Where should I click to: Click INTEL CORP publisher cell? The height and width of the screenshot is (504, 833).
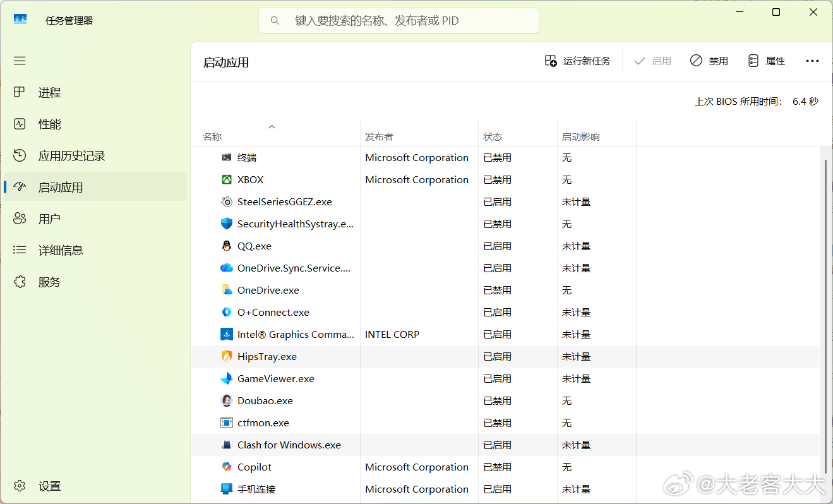(392, 334)
